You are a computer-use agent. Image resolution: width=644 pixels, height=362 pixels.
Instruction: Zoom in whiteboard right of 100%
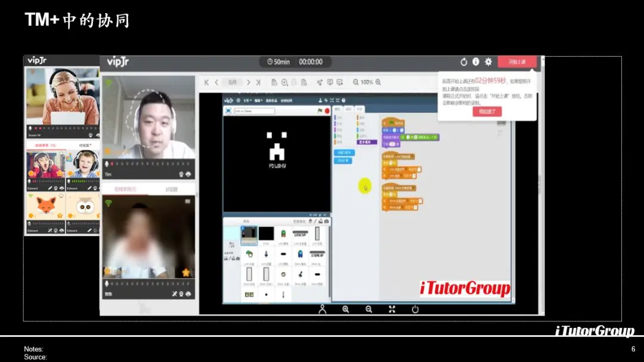[378, 82]
